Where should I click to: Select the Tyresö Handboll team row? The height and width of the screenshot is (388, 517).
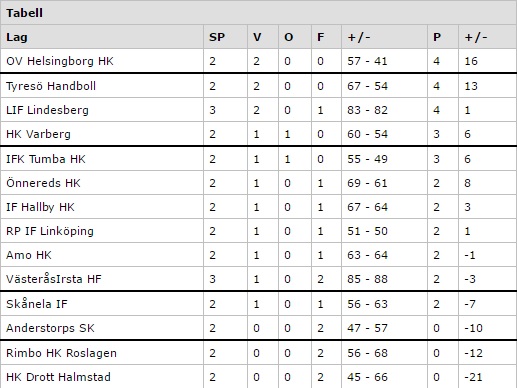pyautogui.click(x=258, y=86)
